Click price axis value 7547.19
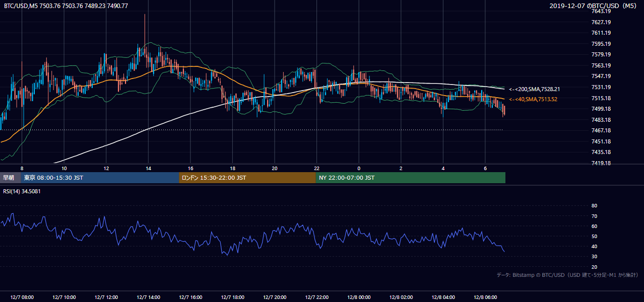Image resolution: width=644 pixels, height=302 pixels. pyautogui.click(x=601, y=76)
